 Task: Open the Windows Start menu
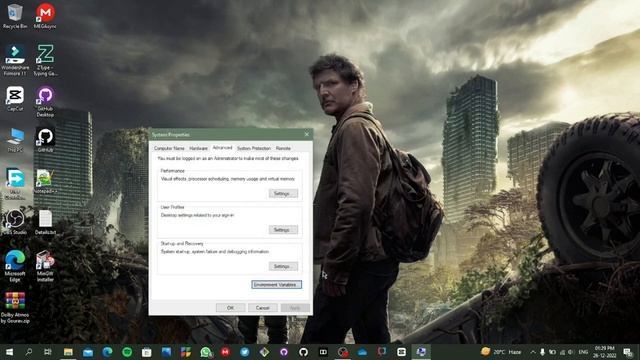click(x=9, y=352)
